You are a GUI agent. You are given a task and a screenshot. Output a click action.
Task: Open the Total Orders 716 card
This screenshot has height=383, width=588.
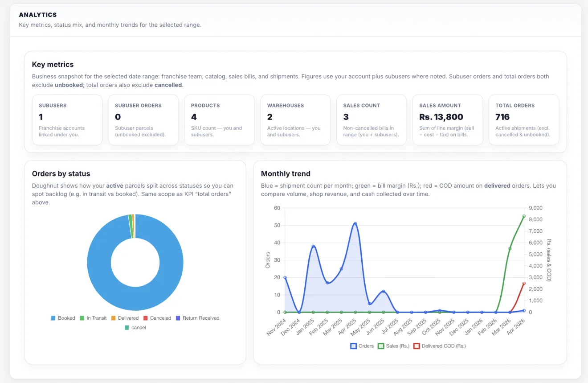point(524,119)
